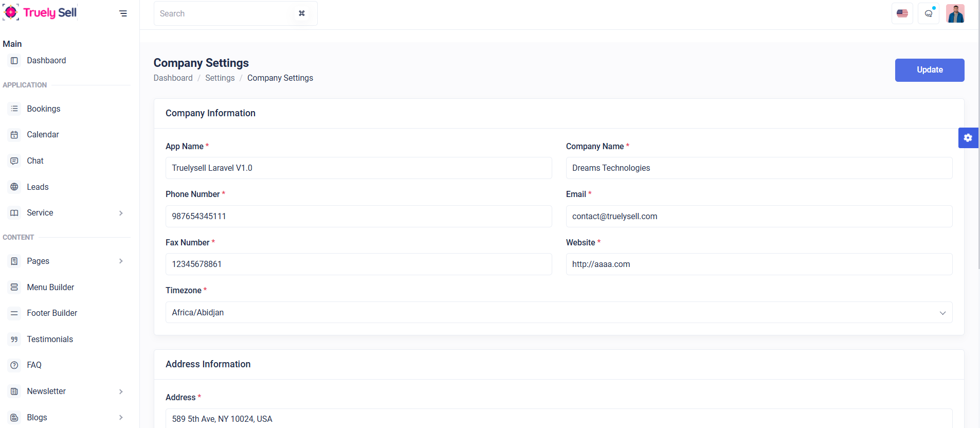This screenshot has height=428, width=980.
Task: Open the chat notifications icon in header
Action: point(929,13)
